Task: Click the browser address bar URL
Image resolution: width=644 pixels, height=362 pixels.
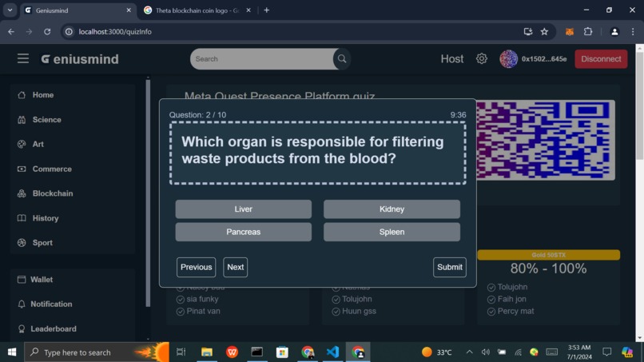Action: coord(115,32)
